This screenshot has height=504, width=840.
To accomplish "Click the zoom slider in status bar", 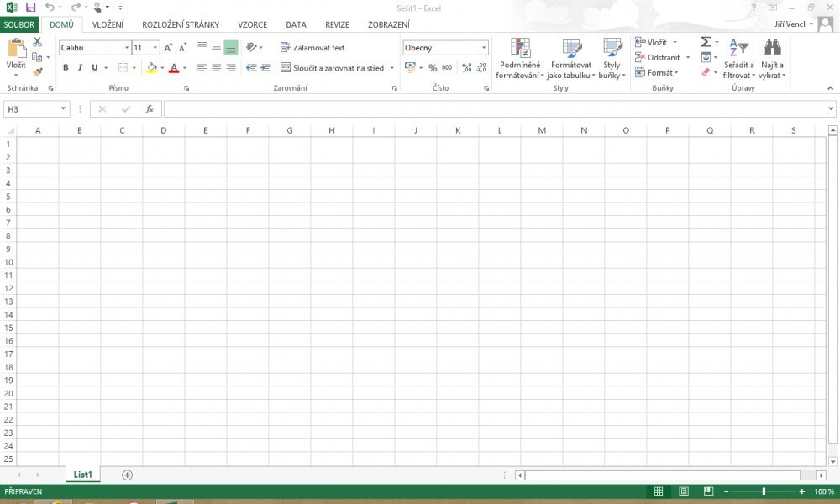I will tap(764, 491).
